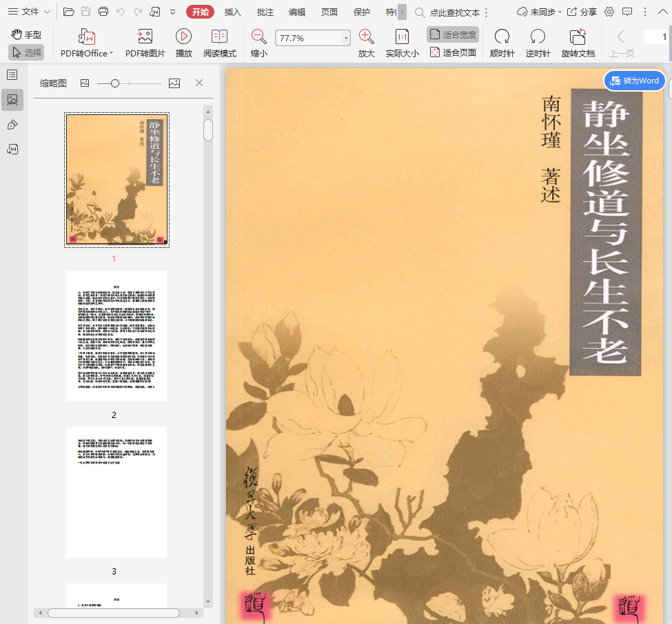Image resolution: width=672 pixels, height=624 pixels.
Task: Switch to the 开始 tab
Action: (200, 12)
